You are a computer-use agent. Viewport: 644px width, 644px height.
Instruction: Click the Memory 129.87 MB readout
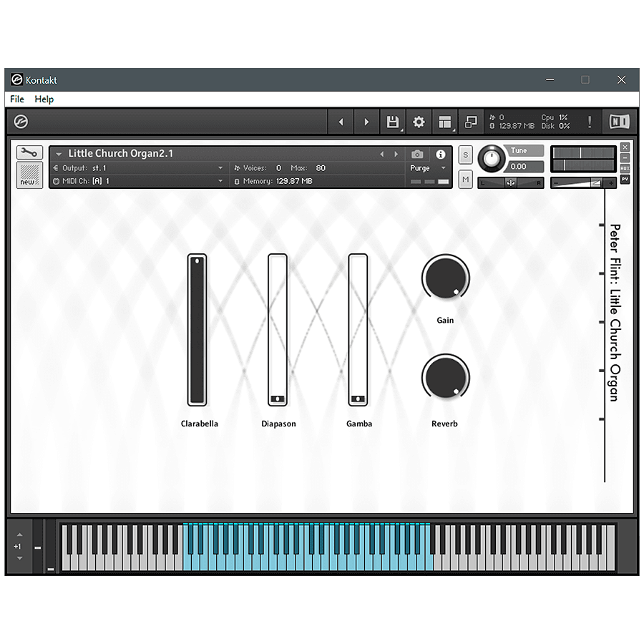(x=273, y=181)
